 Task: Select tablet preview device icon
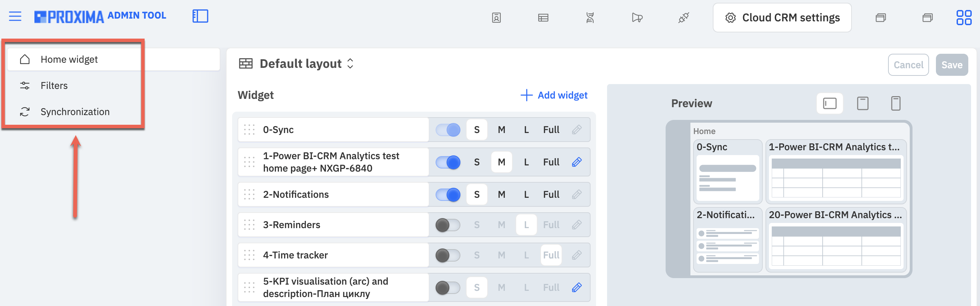[x=862, y=103]
